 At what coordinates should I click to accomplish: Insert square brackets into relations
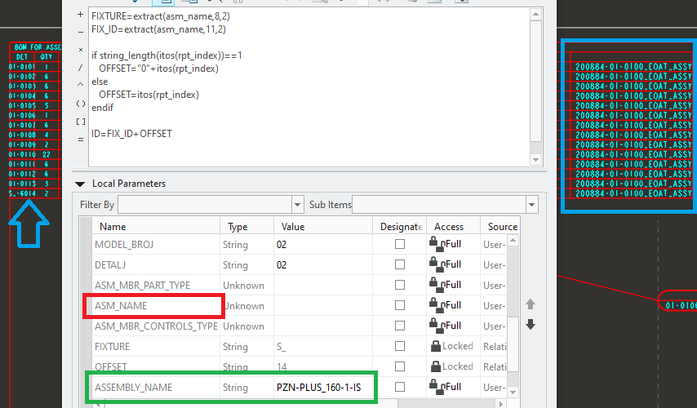(80, 121)
